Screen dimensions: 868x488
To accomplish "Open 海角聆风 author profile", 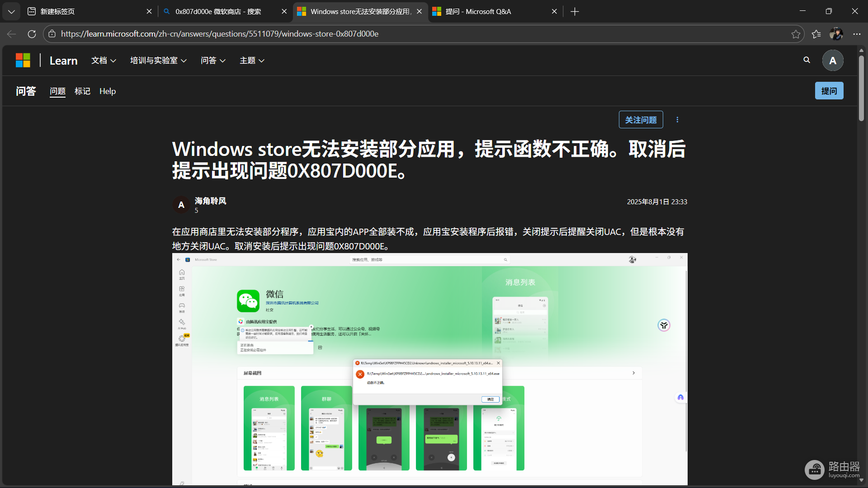I will (x=210, y=201).
